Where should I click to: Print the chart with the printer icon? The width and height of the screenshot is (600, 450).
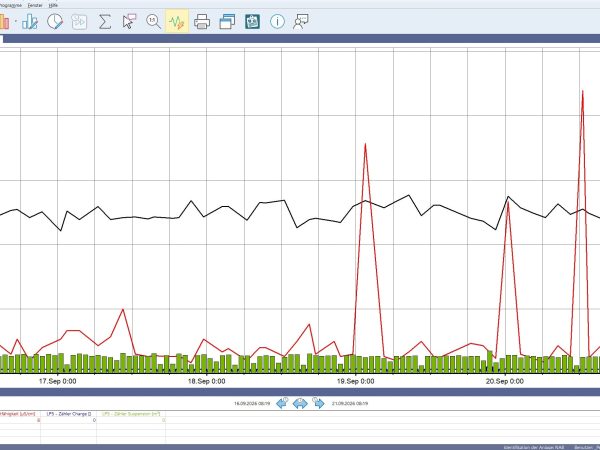202,21
